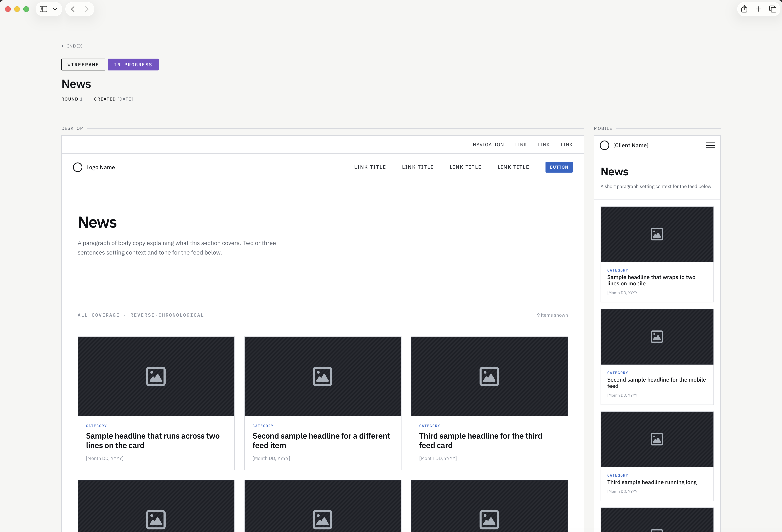The image size is (782, 532).
Task: Click image icon on 'Second sample headline for a different' card
Action: click(322, 376)
